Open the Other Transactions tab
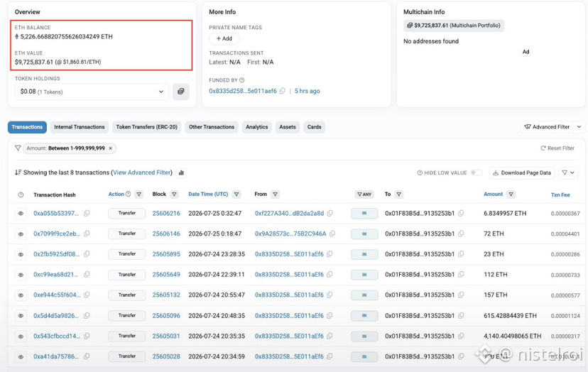 pyautogui.click(x=212, y=127)
